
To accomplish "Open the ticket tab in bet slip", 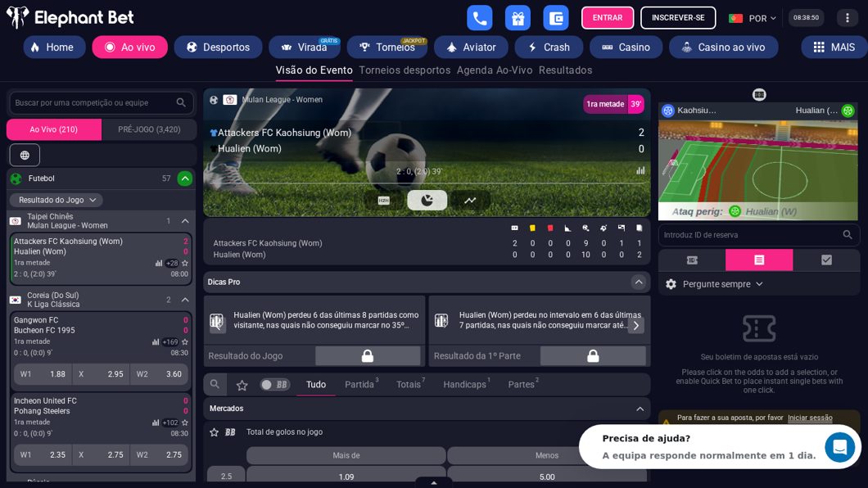I will [692, 260].
